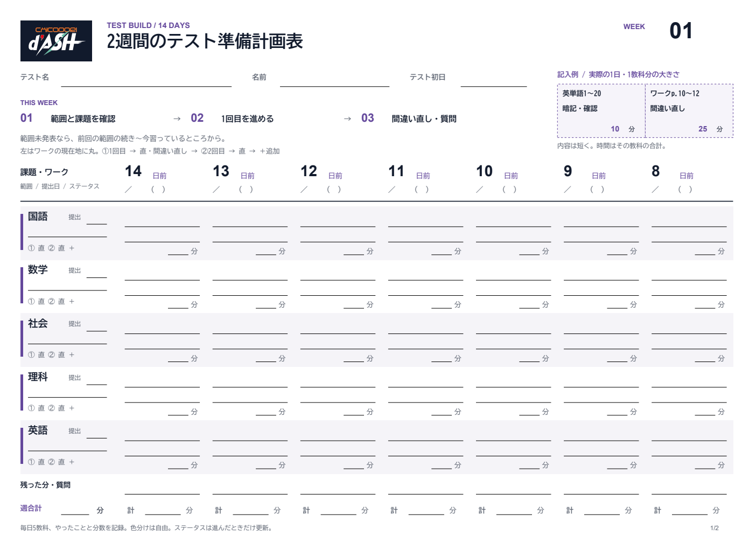Screen dimensions: 756x535
Task: Click the footer note starting 毎日5教科
Action: point(148,528)
